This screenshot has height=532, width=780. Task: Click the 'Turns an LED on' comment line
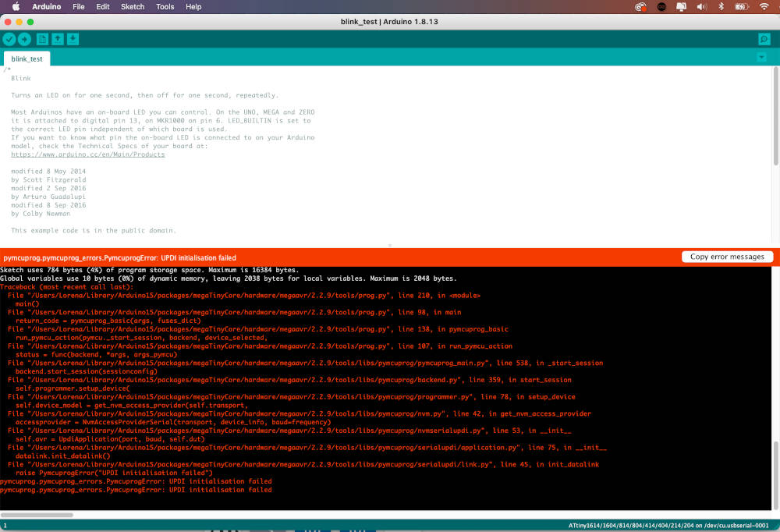pyautogui.click(x=145, y=95)
